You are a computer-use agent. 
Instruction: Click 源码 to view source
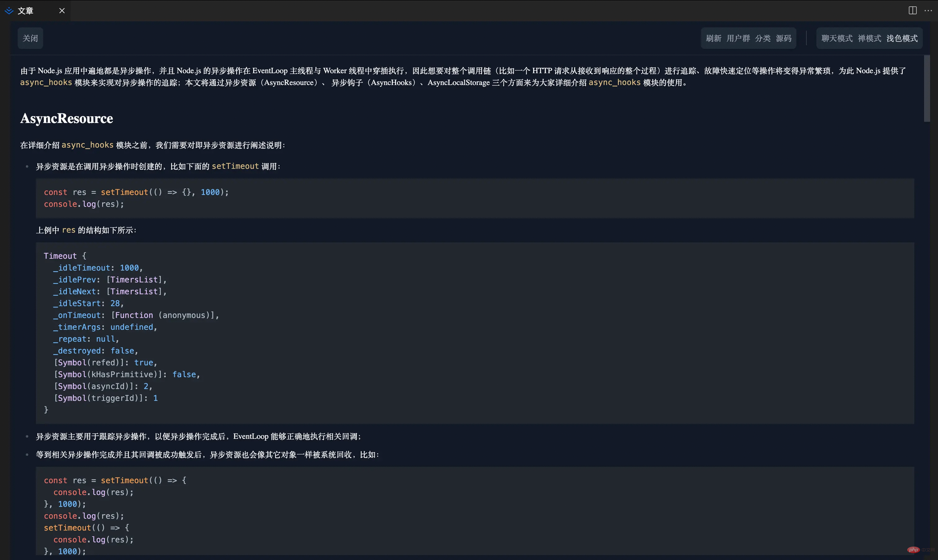coord(784,38)
